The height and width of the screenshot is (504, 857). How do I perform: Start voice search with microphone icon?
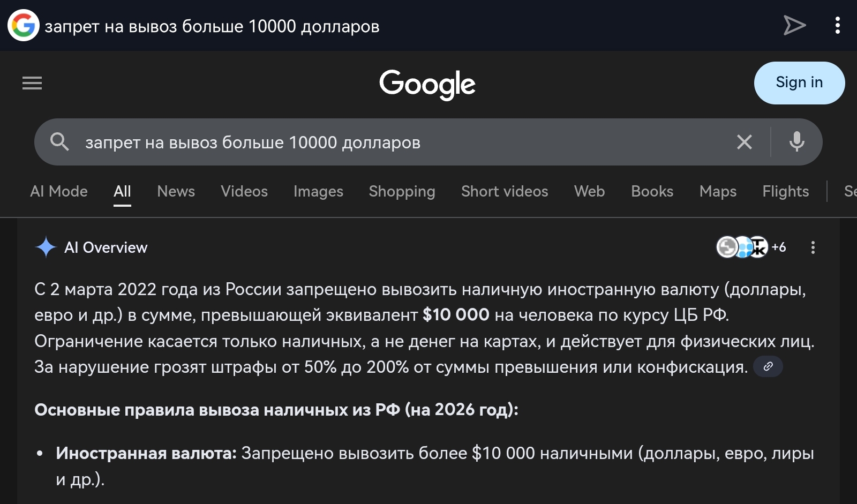pos(797,142)
